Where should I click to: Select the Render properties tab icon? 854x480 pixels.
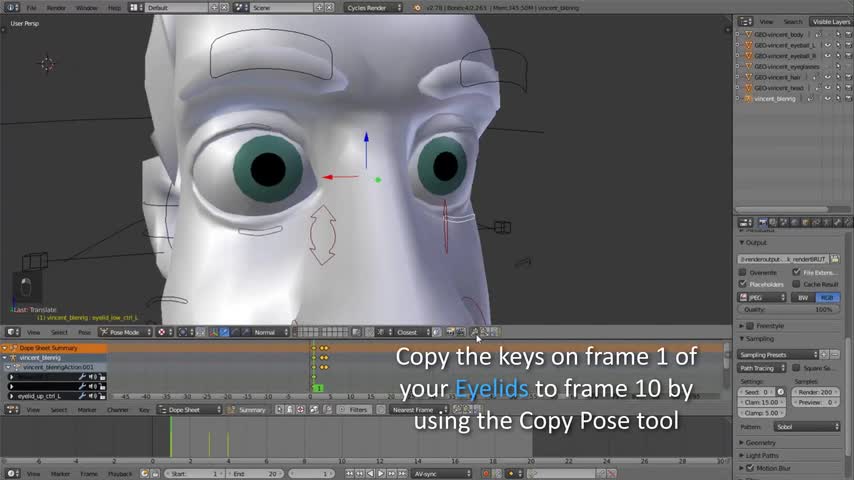point(762,222)
